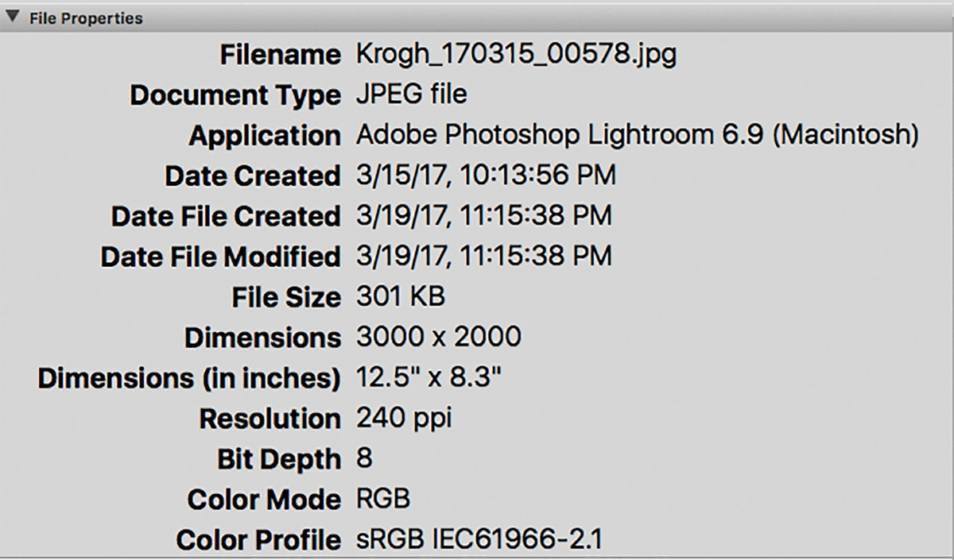Click the Resolution label
954x560 pixels.
[x=270, y=419]
